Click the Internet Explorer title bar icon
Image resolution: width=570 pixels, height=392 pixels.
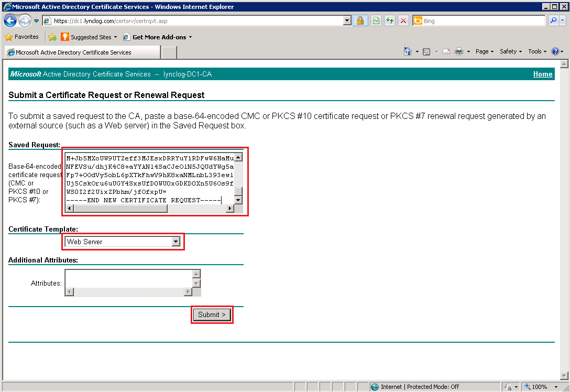point(7,6)
